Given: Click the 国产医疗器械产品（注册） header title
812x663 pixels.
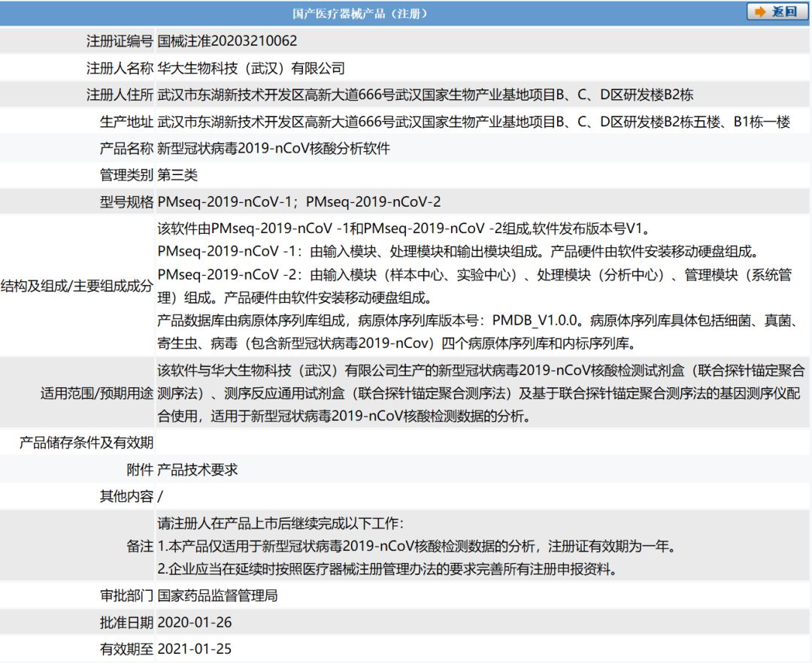Looking at the screenshot, I should pos(359,14).
